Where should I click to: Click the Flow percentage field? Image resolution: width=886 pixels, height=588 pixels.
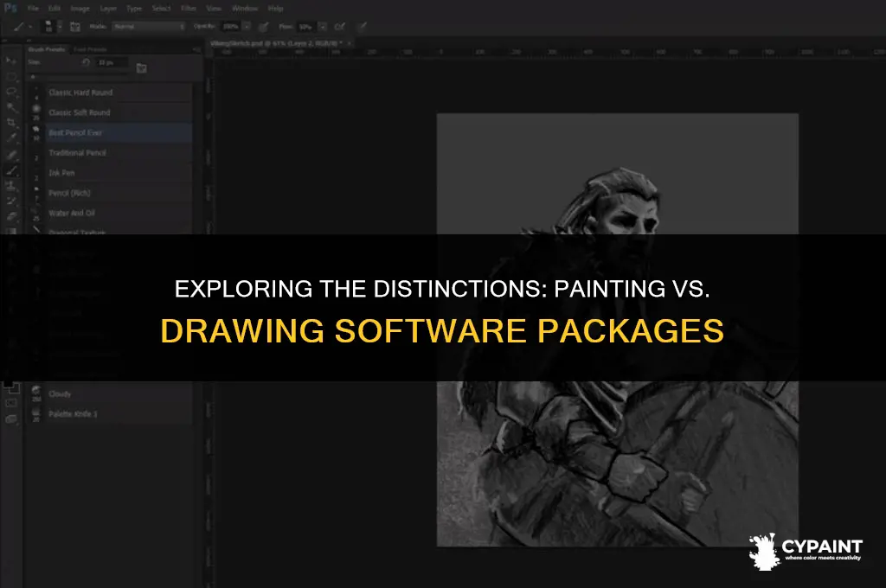tap(305, 27)
